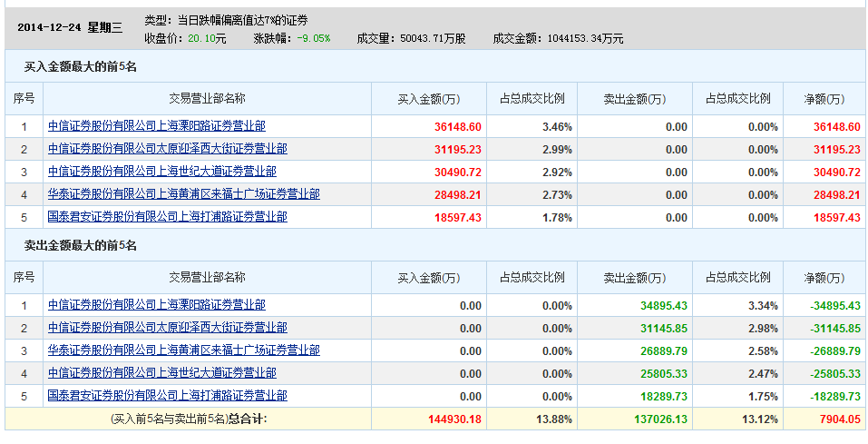
Task: Select the net value -25805.33
Action: coord(835,374)
